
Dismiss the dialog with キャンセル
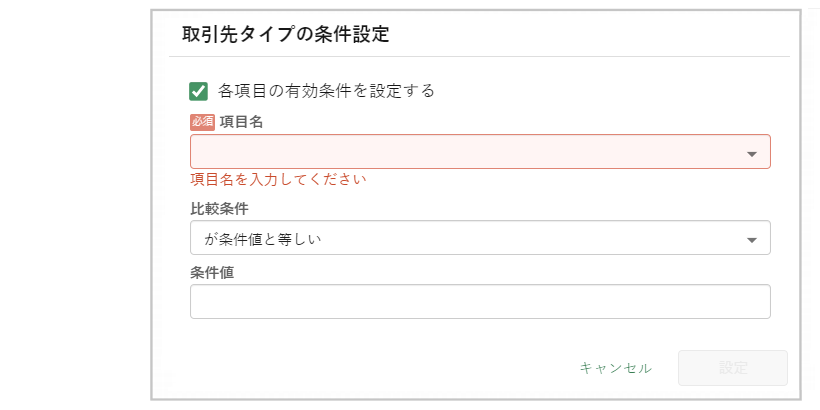pyautogui.click(x=616, y=368)
